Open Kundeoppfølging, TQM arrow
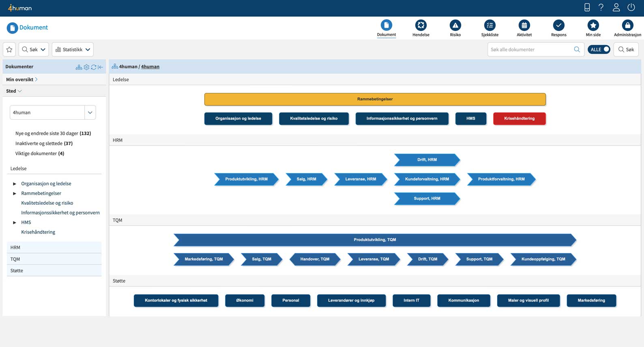Viewport: 644px width, 347px height. pyautogui.click(x=543, y=259)
